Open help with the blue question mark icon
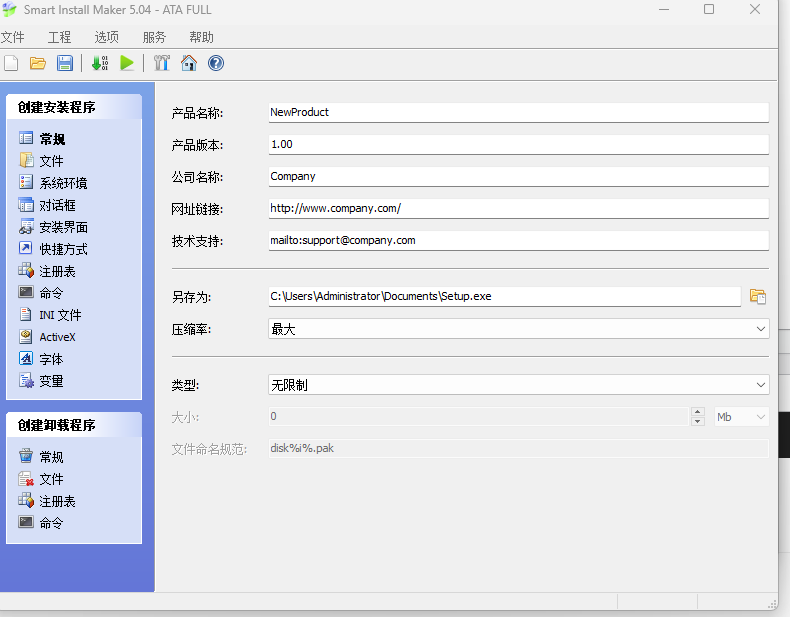This screenshot has height=617, width=790. (x=216, y=63)
